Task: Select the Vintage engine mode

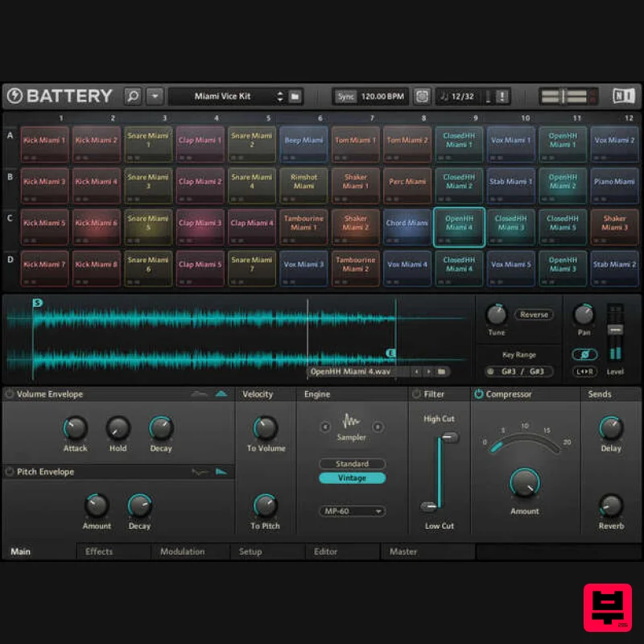Action: pyautogui.click(x=352, y=477)
